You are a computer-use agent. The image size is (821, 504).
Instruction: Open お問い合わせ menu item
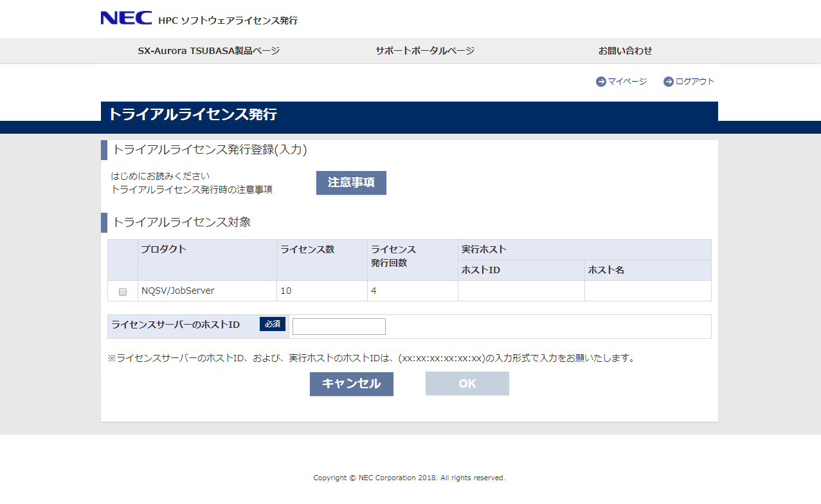pos(626,51)
